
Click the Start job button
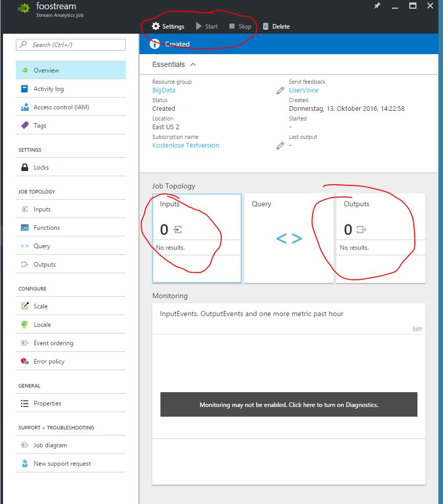(206, 27)
